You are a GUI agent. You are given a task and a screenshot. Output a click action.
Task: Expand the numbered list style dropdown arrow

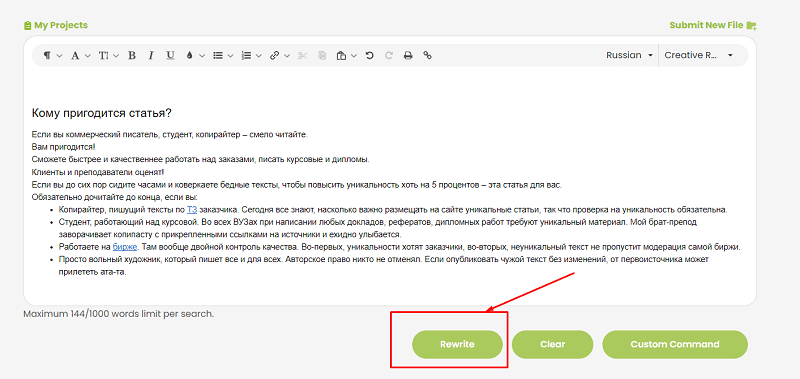coord(259,56)
